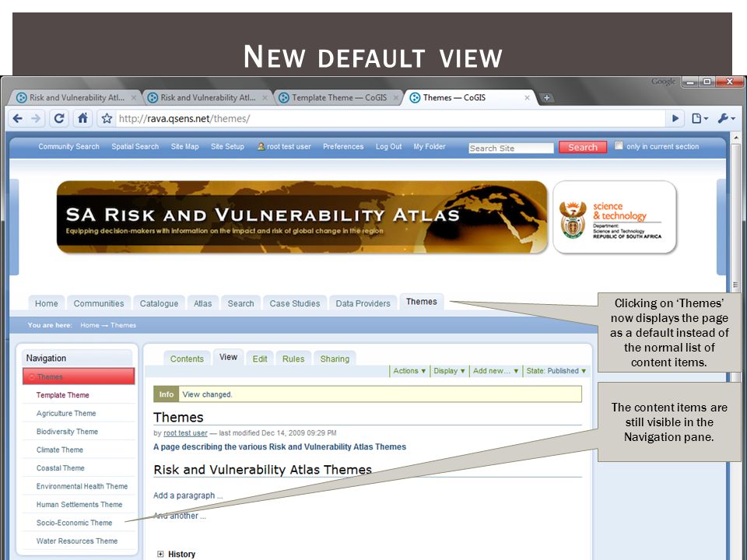Click the SA Risk and Vulnerability Atlas banner
The image size is (747, 560).
pyautogui.click(x=302, y=217)
